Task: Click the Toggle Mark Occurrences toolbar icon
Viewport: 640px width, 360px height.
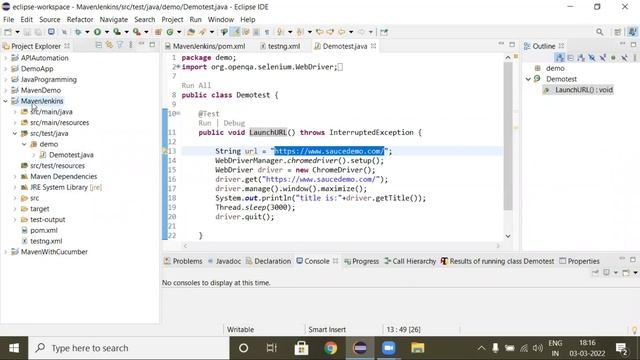Action: pos(236,32)
